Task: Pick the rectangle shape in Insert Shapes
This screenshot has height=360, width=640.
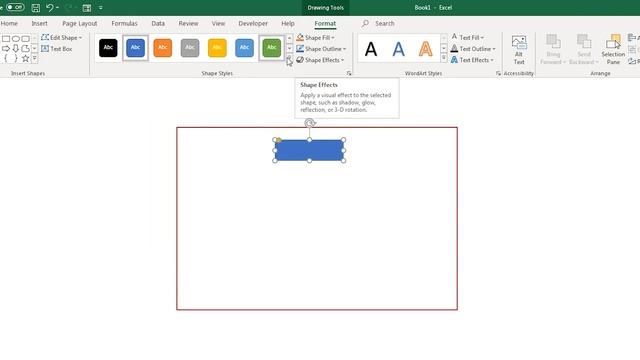Action: pos(6,39)
